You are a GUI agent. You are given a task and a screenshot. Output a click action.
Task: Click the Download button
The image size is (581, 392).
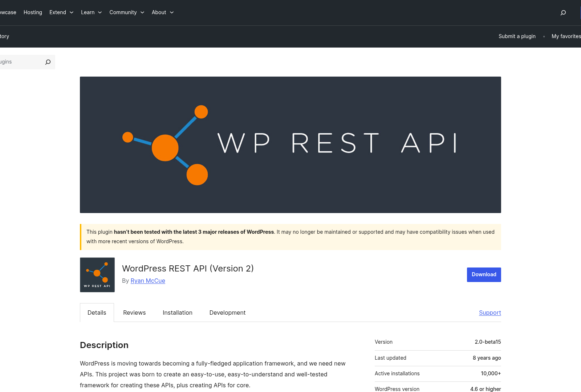click(484, 275)
